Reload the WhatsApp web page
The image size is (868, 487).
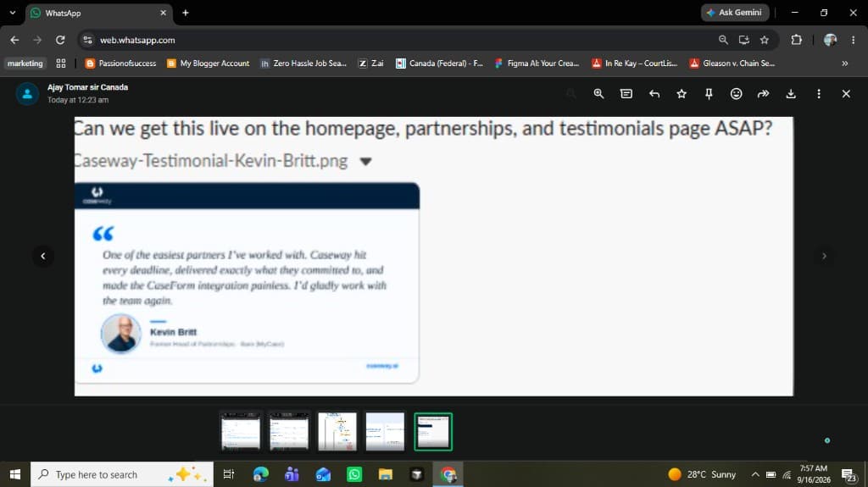[60, 40]
